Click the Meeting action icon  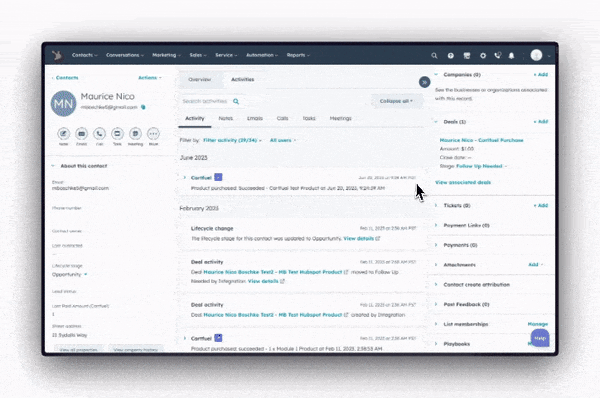pyautogui.click(x=135, y=134)
